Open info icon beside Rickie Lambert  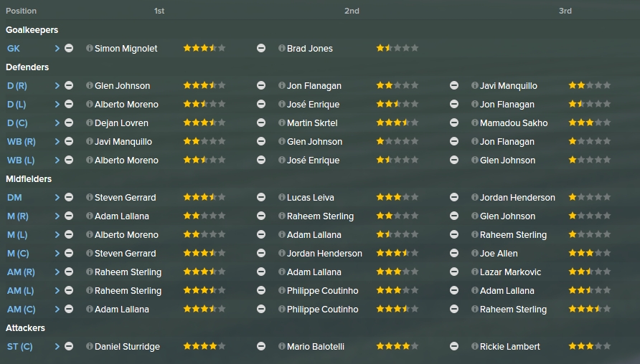pyautogui.click(x=475, y=347)
